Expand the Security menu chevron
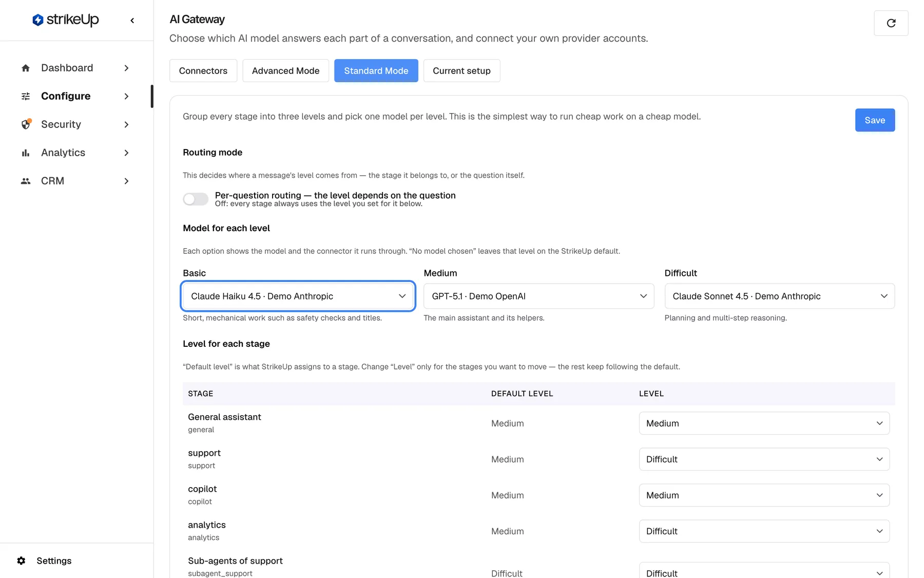924x578 pixels. 126,124
